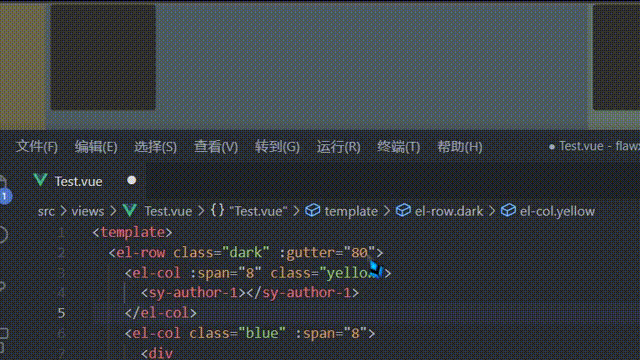Open the 选择(S) menu
Viewport: 640px width, 360px height.
coord(156,147)
